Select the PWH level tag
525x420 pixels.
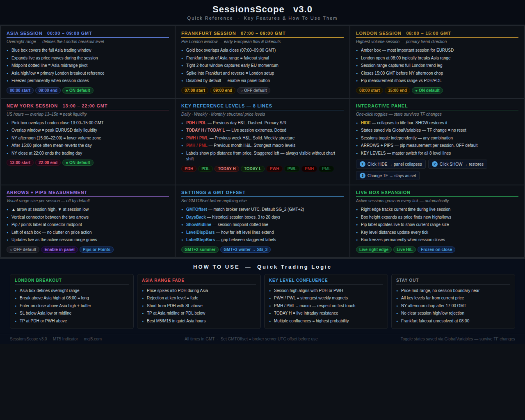pos(274,169)
